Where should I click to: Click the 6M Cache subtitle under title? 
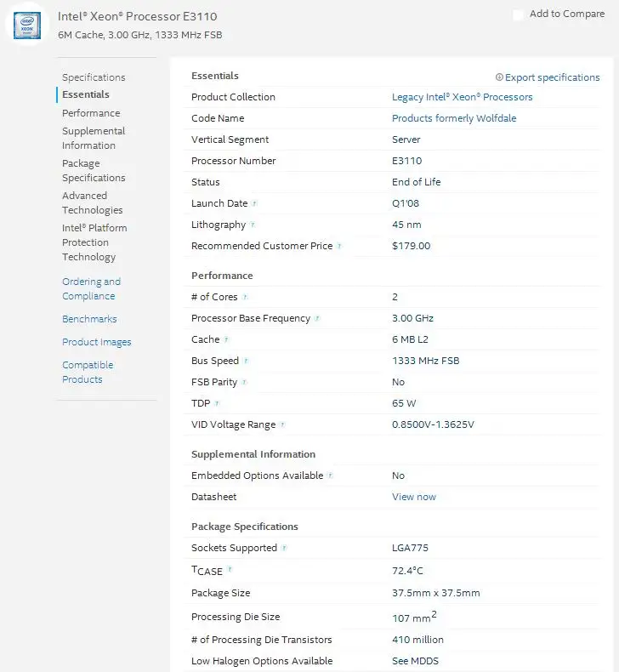[x=140, y=35]
